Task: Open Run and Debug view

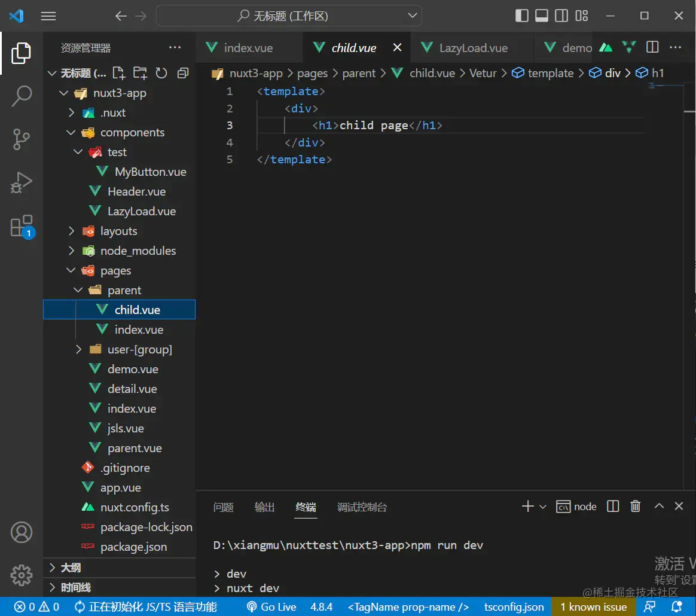Action: (21, 182)
